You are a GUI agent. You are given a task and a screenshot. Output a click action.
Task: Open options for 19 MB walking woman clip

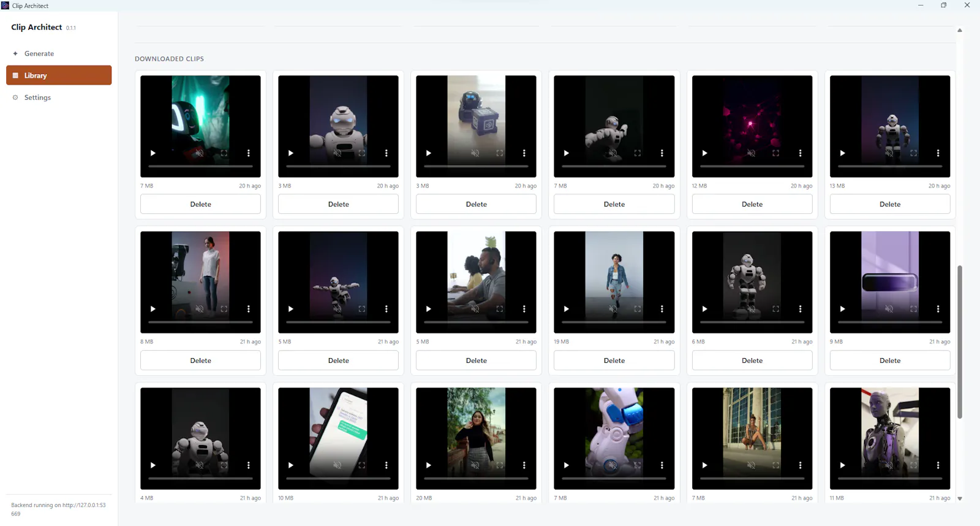662,309
